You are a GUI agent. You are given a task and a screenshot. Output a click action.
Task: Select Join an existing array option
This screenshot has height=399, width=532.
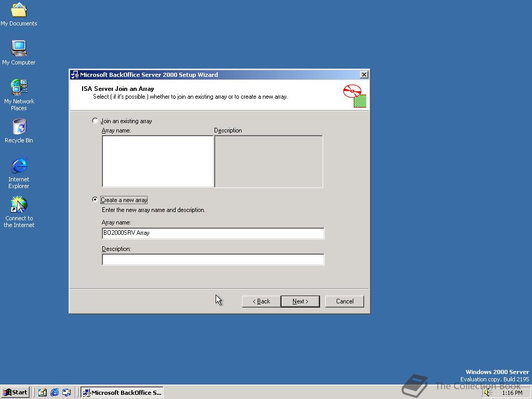pyautogui.click(x=122, y=121)
